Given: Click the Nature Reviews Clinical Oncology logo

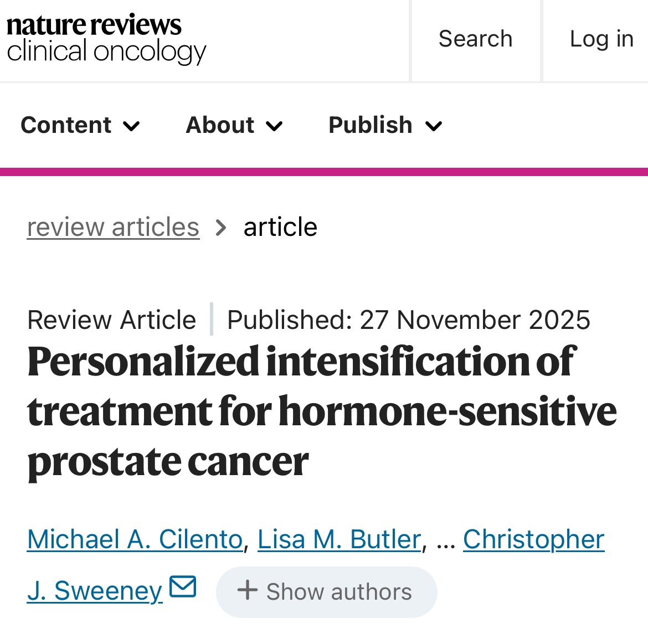Looking at the screenshot, I should point(106,39).
